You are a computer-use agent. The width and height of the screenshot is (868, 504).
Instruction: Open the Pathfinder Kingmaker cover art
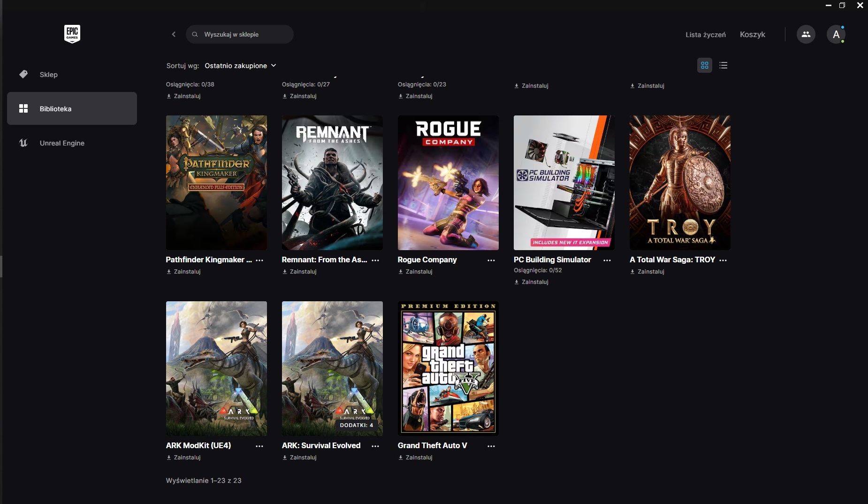click(x=216, y=183)
